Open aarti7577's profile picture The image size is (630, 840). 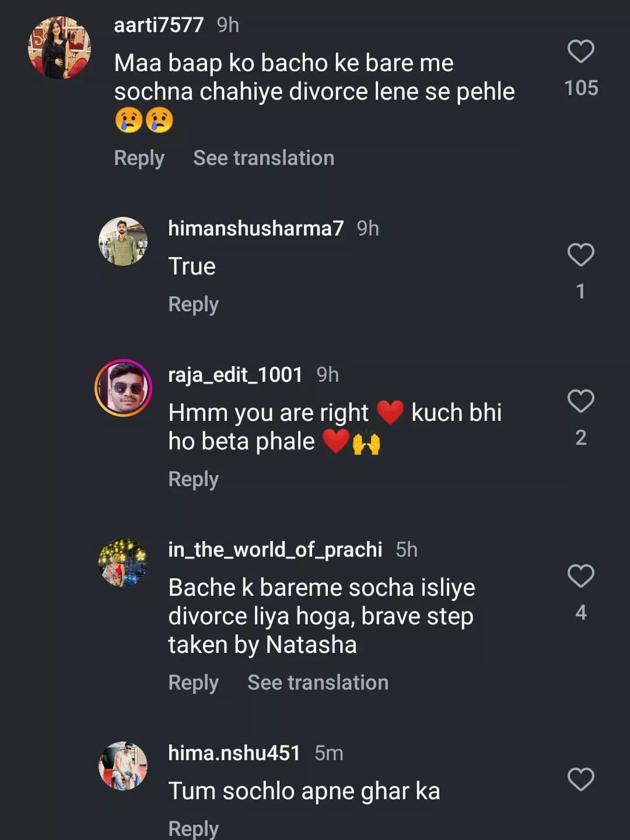(x=60, y=48)
